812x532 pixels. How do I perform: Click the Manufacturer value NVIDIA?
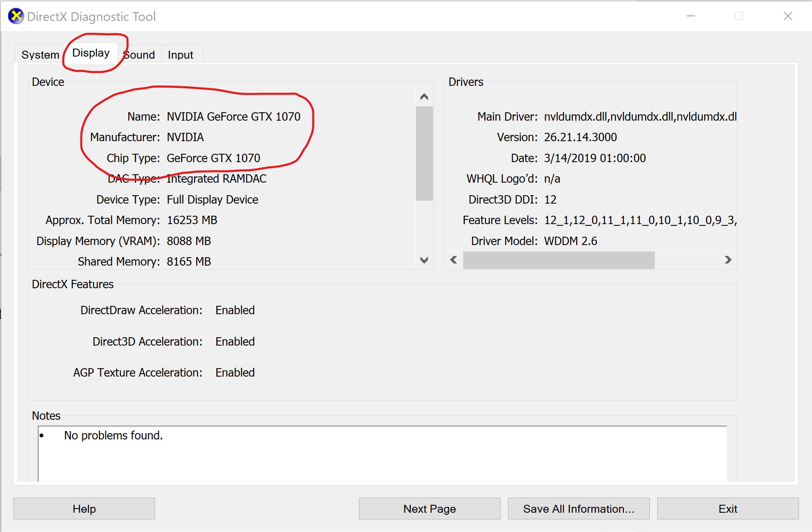[x=185, y=137]
